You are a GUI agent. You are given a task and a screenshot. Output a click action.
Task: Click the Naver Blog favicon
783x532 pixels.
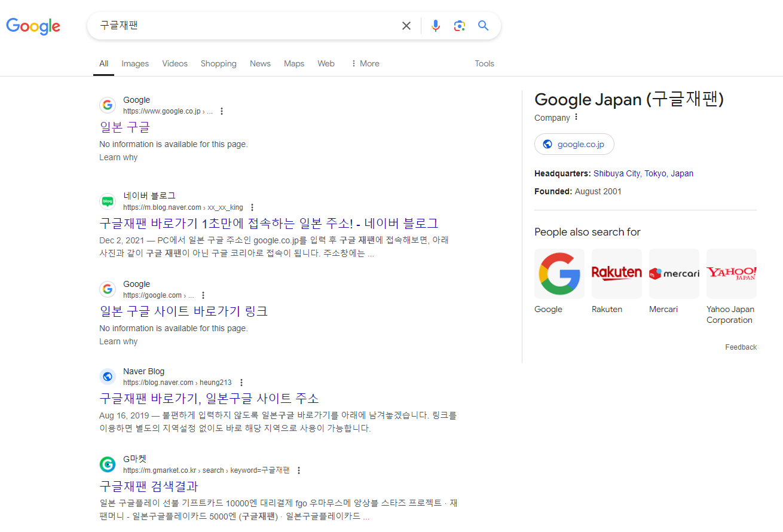(108, 376)
